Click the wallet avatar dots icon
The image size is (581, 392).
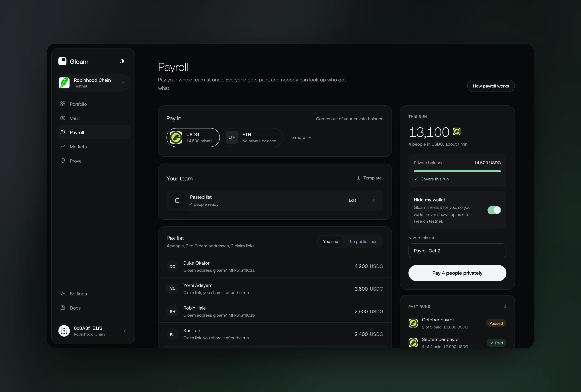tap(64, 331)
